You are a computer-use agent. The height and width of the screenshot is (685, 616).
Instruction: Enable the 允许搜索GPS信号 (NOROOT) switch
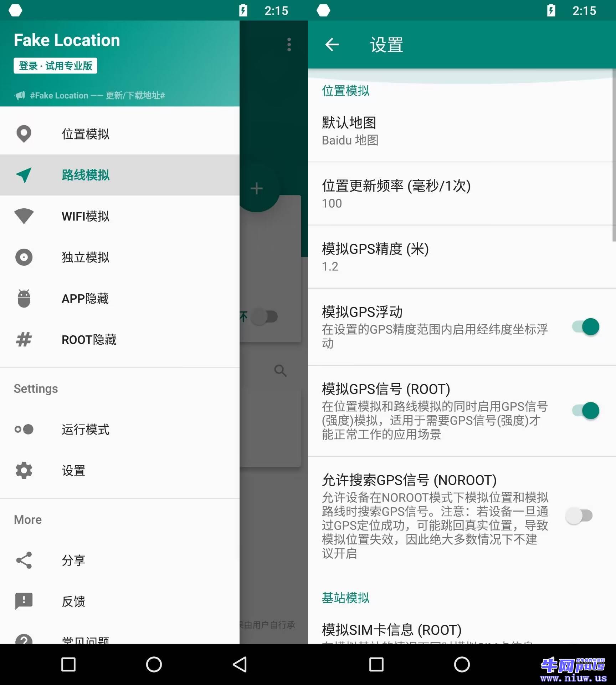579,516
